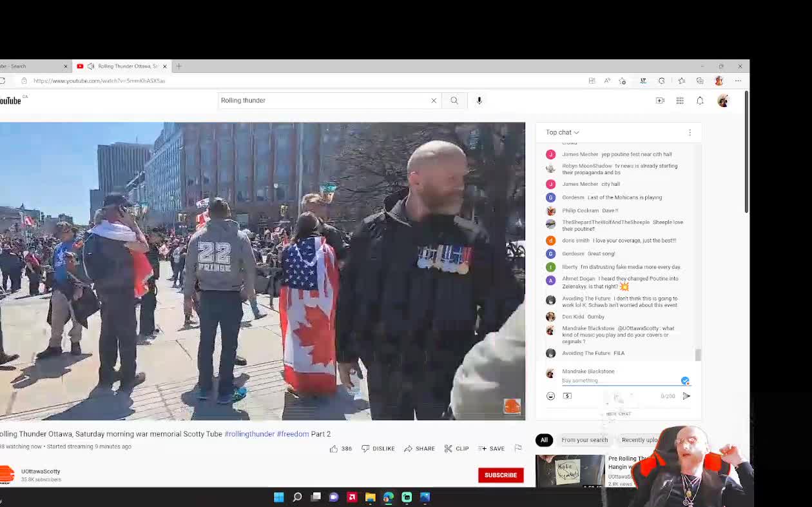Open the Pre Rolling Thunder video thumbnail
This screenshot has width=812, height=507.
570,471
